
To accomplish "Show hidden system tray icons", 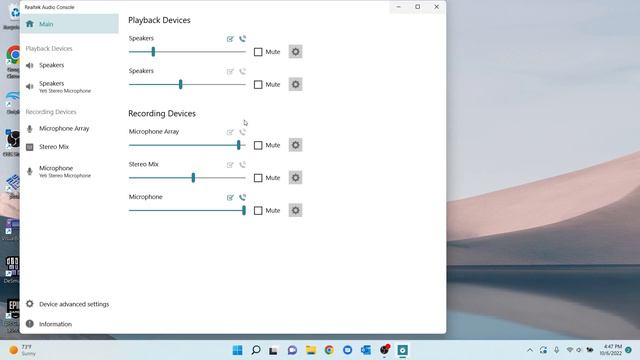I will coord(530,350).
